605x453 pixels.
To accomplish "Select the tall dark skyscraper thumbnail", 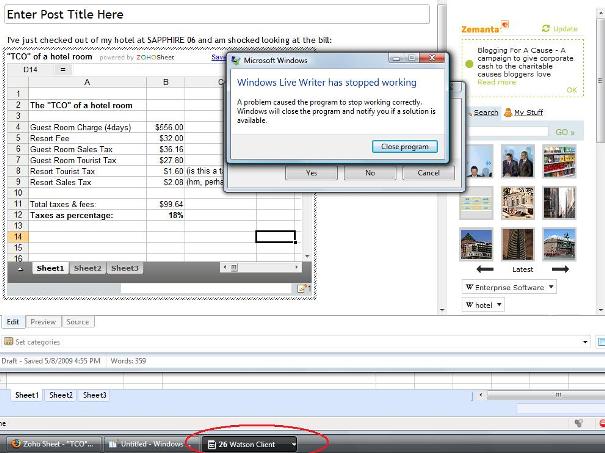I will [559, 203].
